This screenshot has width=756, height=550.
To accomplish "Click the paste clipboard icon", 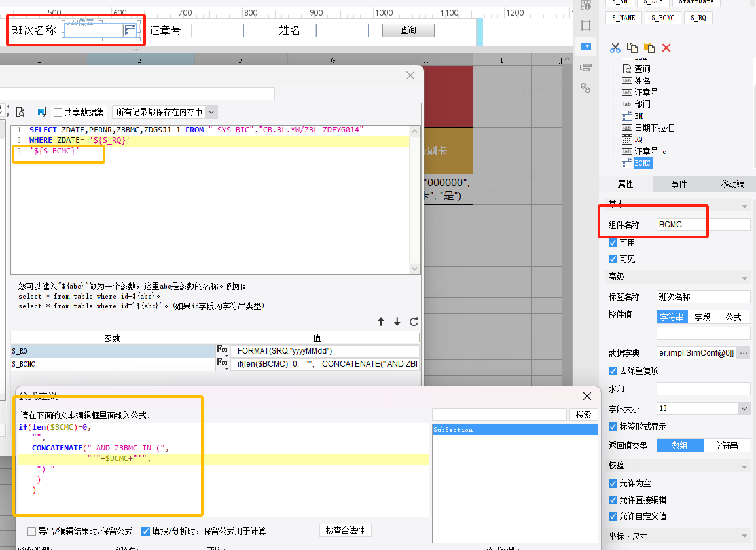I will [x=649, y=47].
